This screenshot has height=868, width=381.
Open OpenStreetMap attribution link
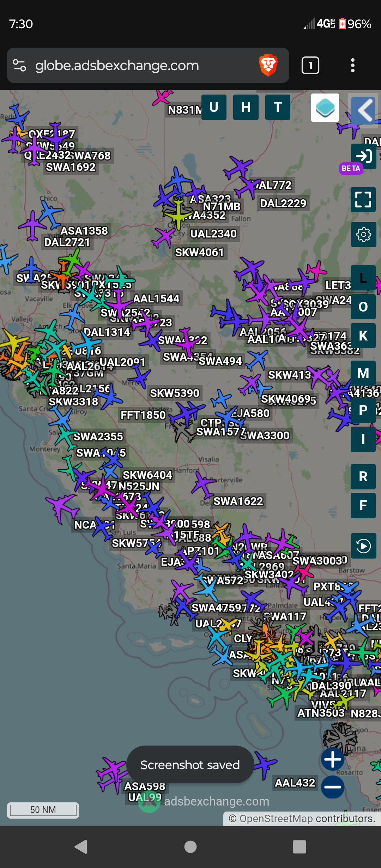pos(276,819)
